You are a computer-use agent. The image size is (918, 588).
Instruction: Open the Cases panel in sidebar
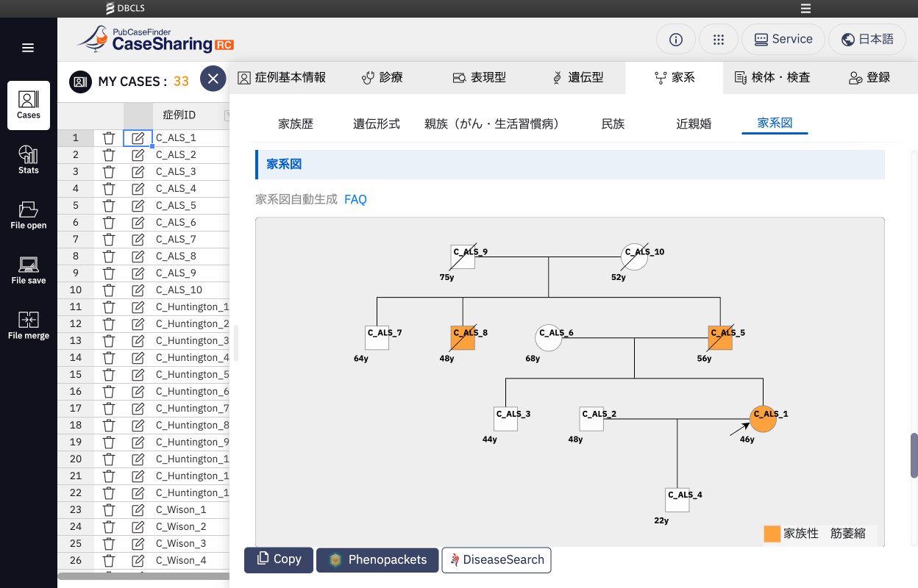tap(29, 105)
